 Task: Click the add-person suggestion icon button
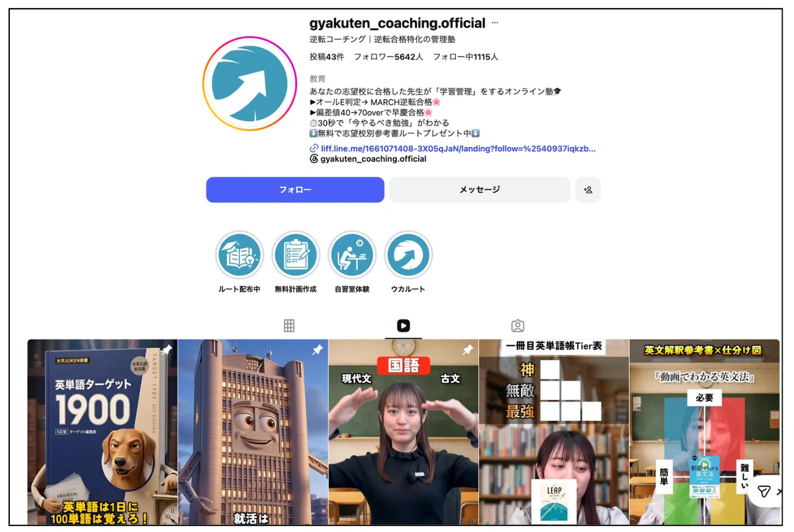pyautogui.click(x=588, y=190)
